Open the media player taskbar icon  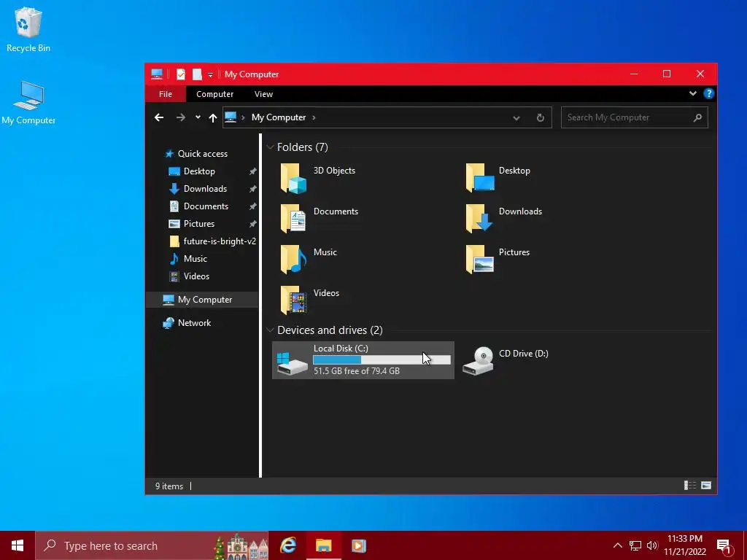pos(358,545)
